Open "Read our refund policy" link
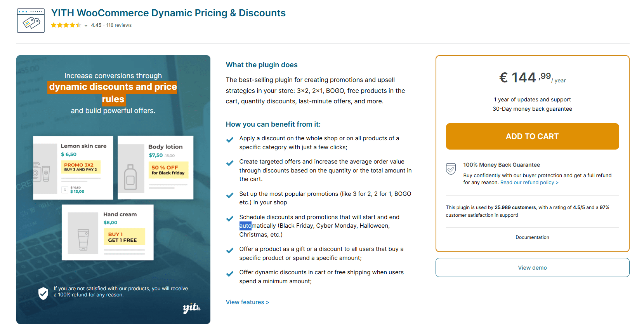The width and height of the screenshot is (644, 331). 529,182
